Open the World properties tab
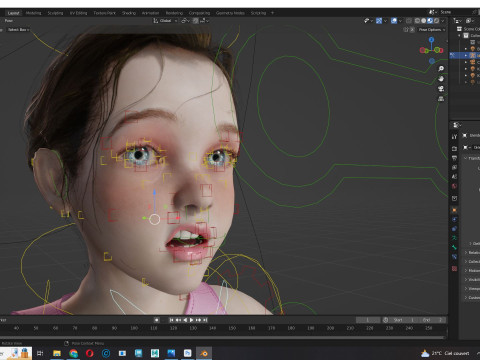 tap(454, 186)
